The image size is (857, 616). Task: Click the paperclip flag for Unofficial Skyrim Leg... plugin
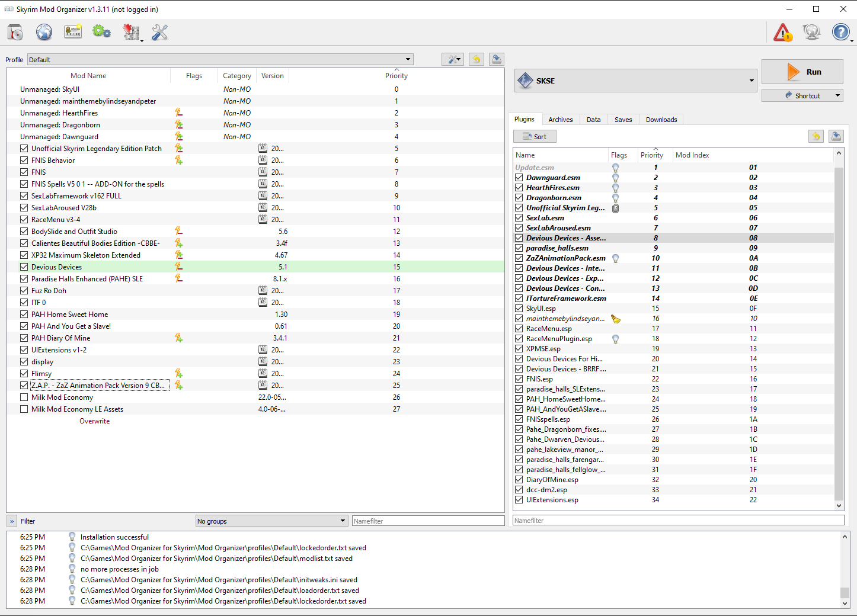[x=616, y=208]
